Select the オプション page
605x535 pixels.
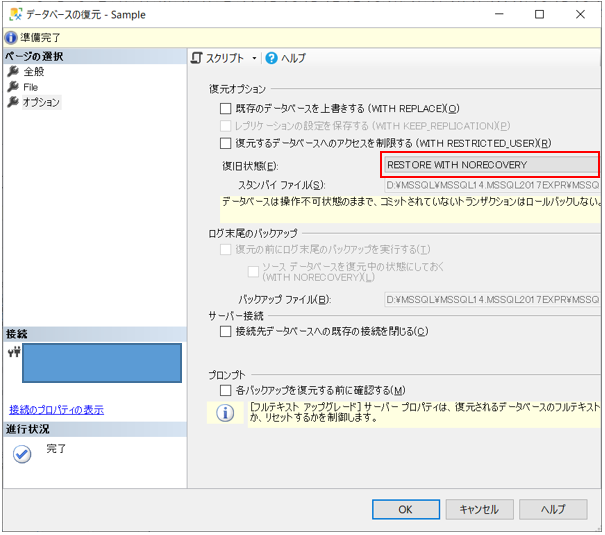point(41,103)
